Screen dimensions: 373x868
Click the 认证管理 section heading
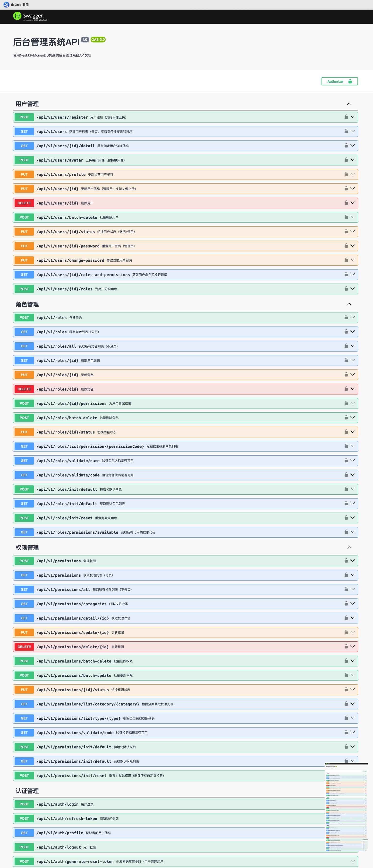tap(27, 791)
